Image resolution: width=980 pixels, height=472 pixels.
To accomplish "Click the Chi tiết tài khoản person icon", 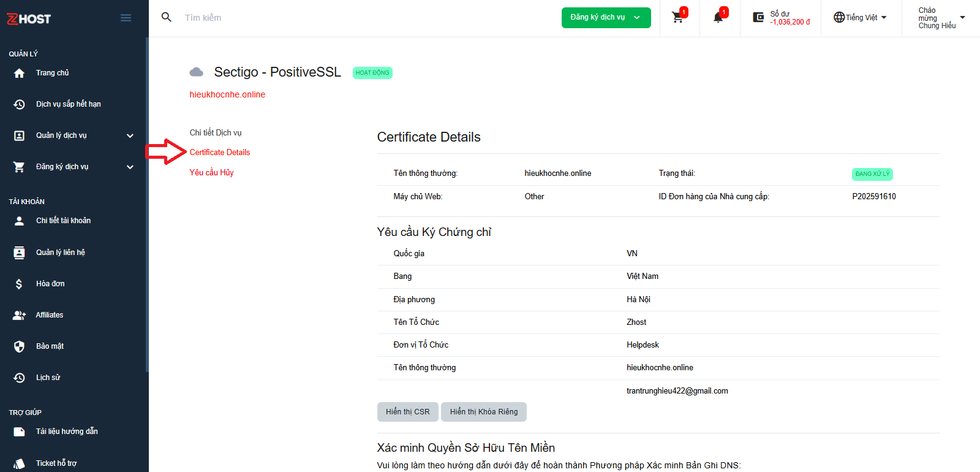I will pyautogui.click(x=19, y=221).
